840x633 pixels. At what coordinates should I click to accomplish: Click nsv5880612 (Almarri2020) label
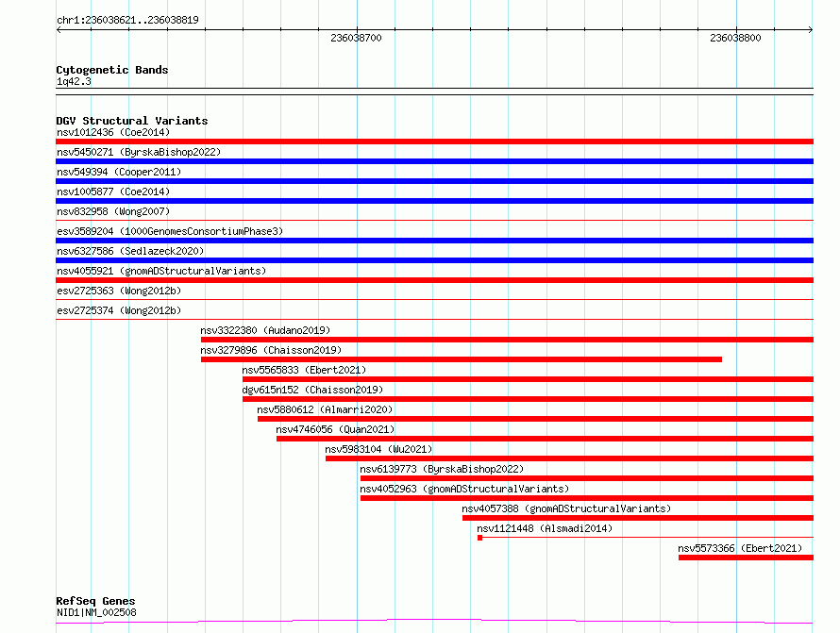coord(325,409)
